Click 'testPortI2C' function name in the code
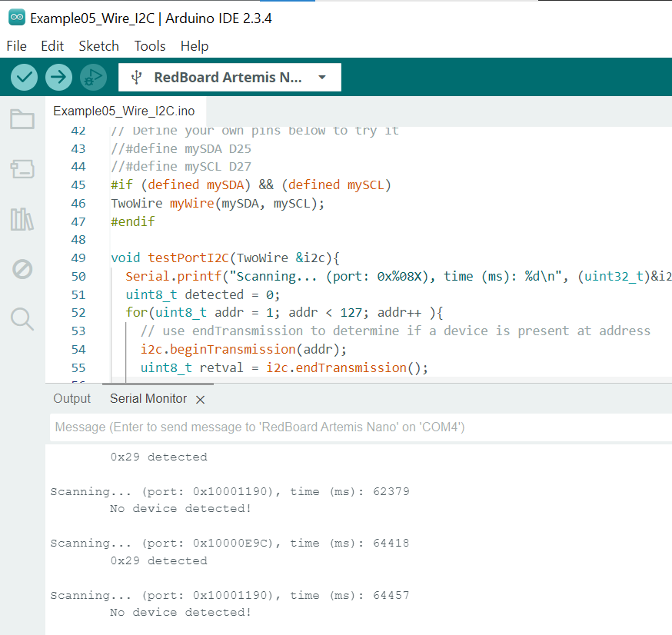The width and height of the screenshot is (672, 635). pyautogui.click(x=188, y=258)
